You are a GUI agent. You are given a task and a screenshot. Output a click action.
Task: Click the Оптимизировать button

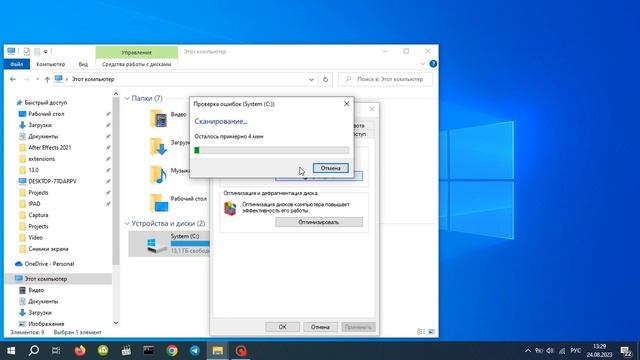tap(319, 222)
